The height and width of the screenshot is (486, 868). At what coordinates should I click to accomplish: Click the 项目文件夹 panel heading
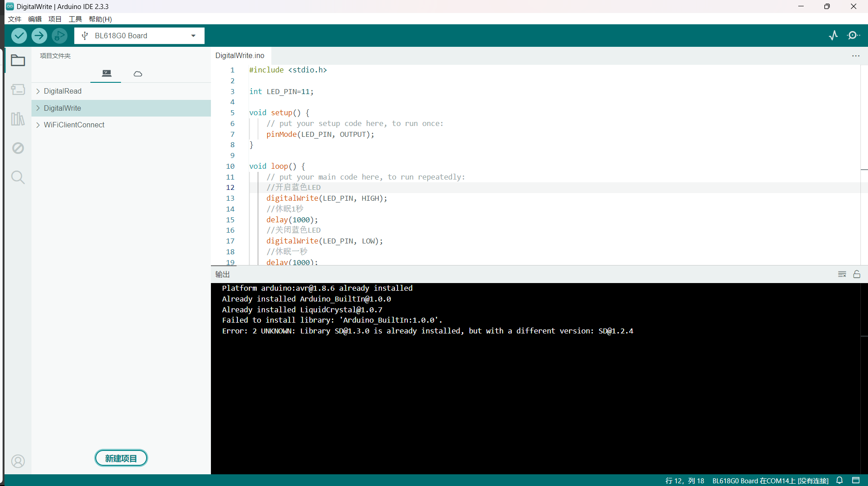(x=55, y=56)
